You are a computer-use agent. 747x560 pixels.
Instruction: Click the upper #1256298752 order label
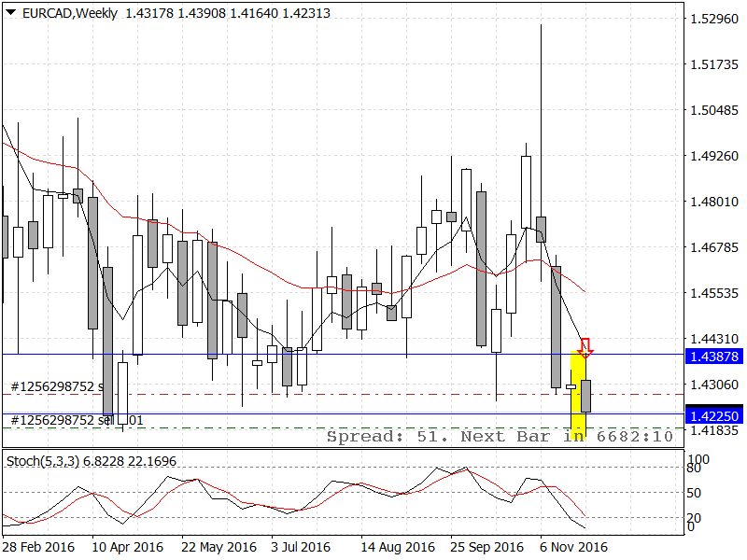coord(57,386)
